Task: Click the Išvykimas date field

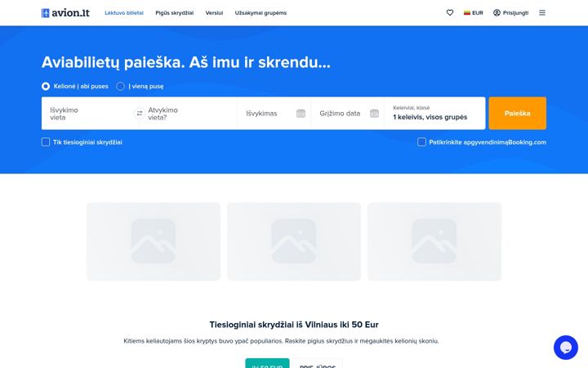Action: point(274,114)
